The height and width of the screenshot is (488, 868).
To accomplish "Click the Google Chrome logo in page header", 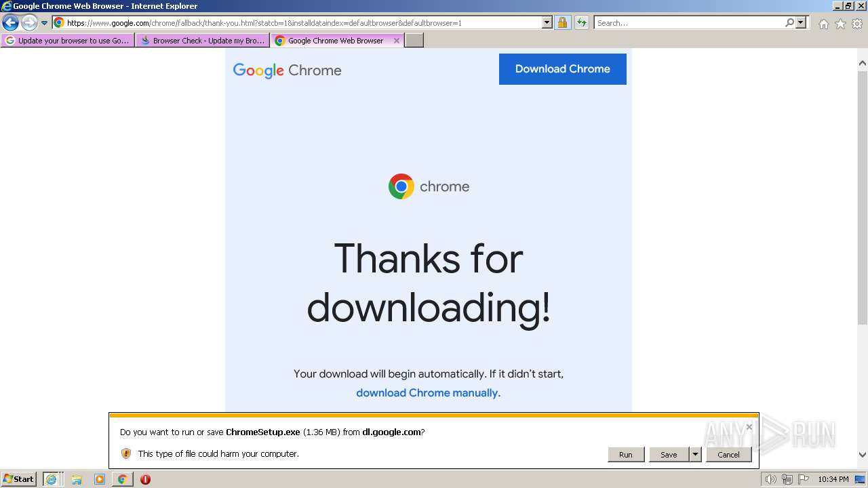I will tap(287, 70).
